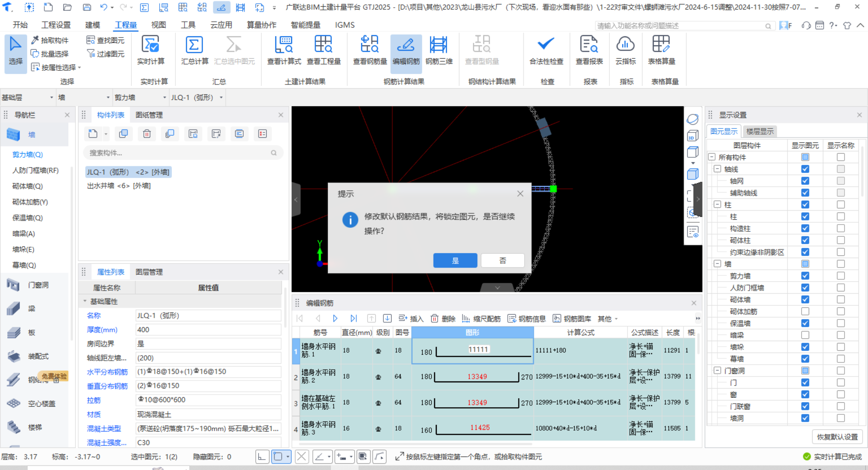Click 拾取构件 tool
Screen dimensions: 868x470
coord(50,40)
